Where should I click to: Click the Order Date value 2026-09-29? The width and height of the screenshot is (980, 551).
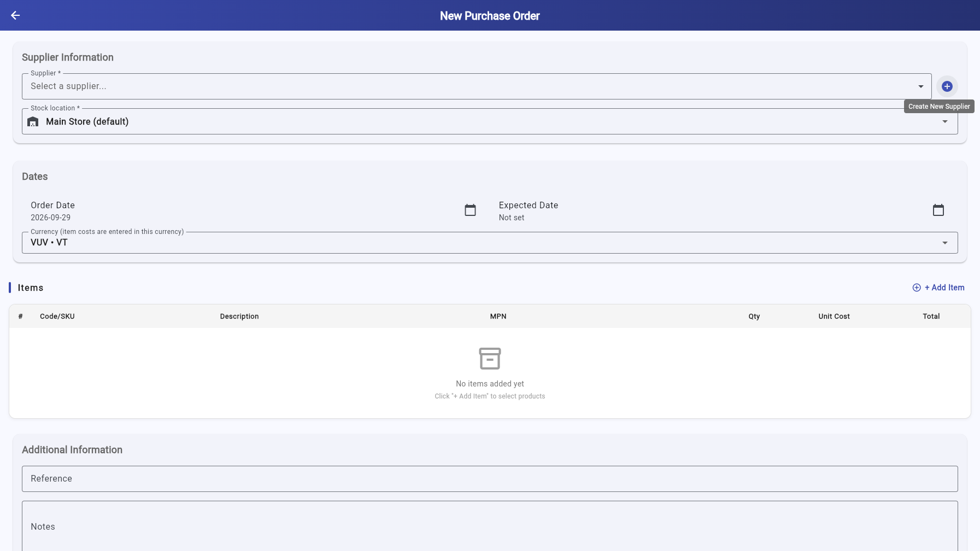tap(50, 218)
